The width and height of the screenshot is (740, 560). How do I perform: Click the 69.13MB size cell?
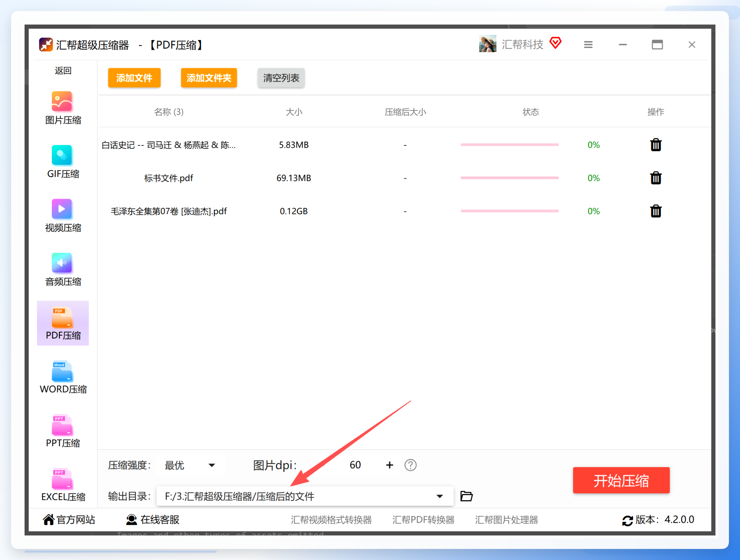[x=294, y=178]
